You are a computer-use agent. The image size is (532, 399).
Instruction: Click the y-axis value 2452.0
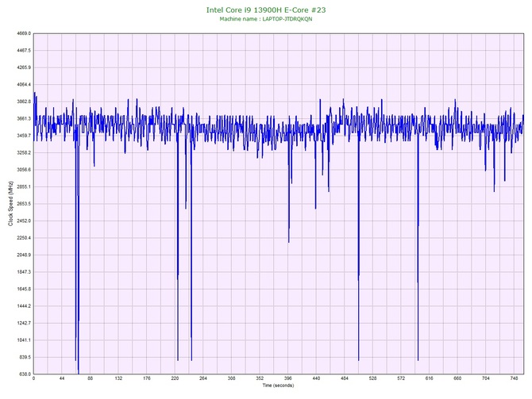[x=24, y=221]
